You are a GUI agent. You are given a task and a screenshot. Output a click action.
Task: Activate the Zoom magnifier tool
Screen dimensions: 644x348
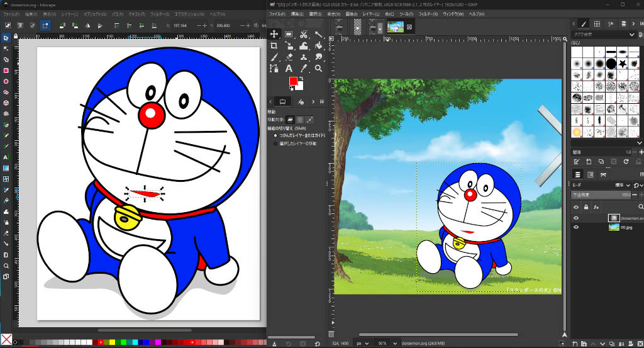pyautogui.click(x=319, y=68)
